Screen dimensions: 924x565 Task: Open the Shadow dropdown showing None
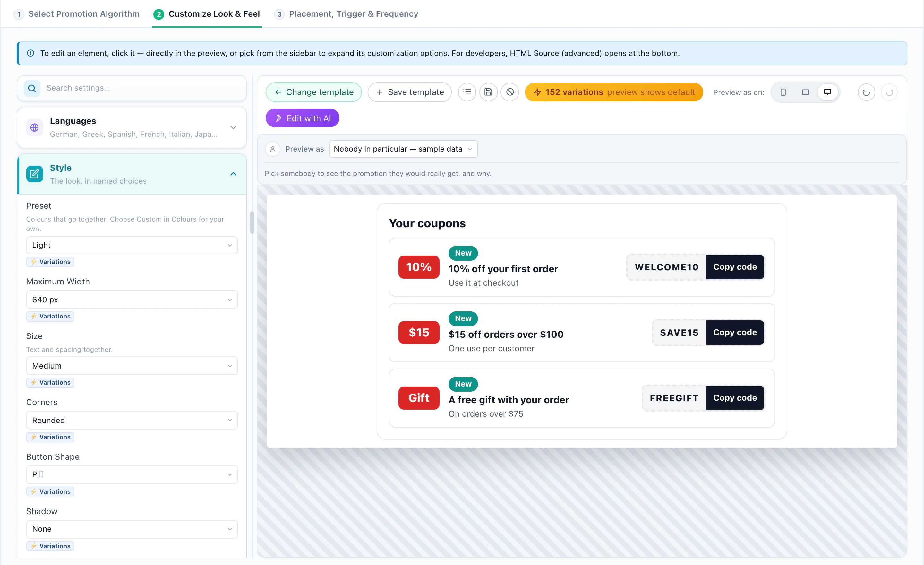[132, 529]
